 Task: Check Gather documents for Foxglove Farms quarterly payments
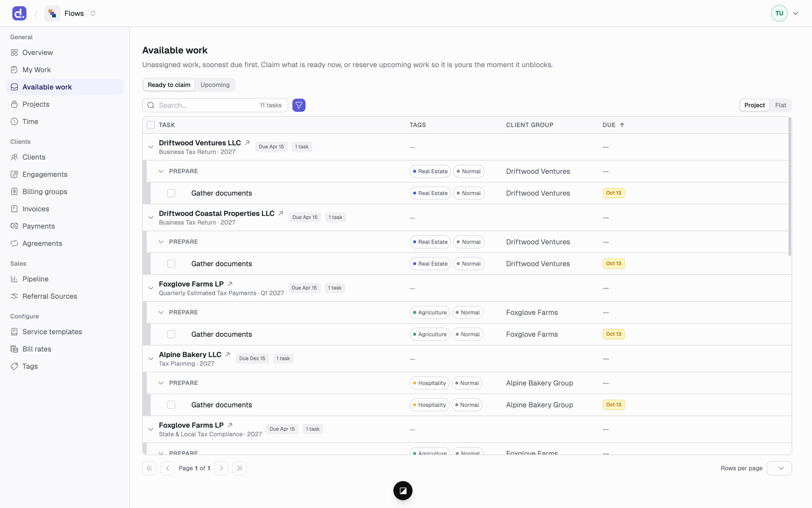171,334
